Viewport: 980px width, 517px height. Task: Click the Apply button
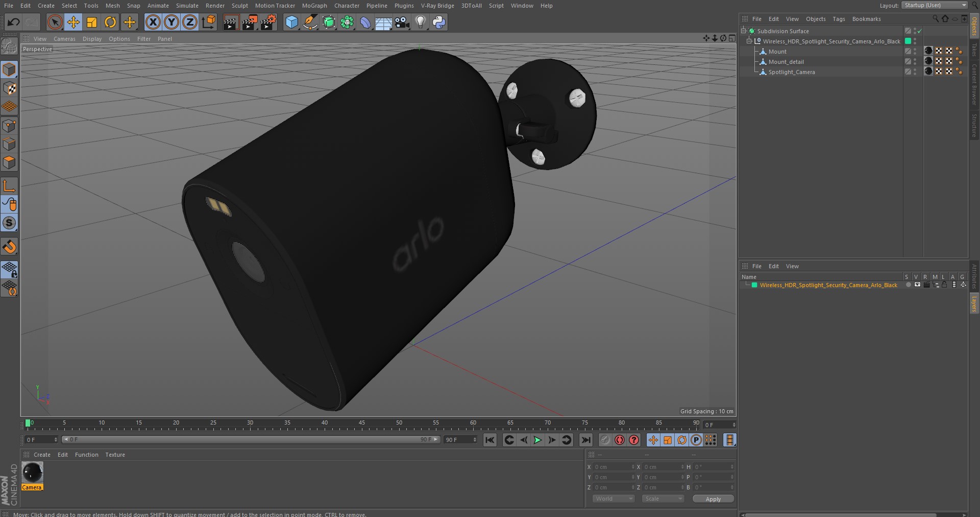point(713,499)
